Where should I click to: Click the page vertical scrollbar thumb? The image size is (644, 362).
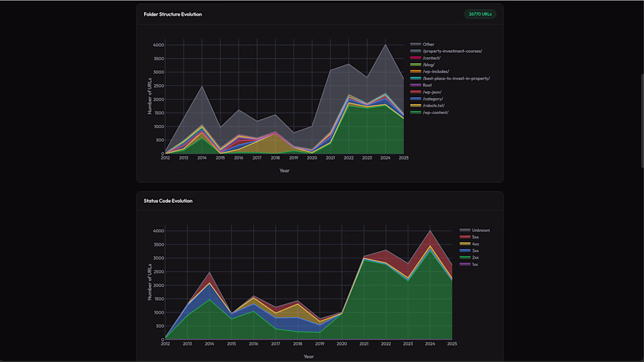(x=642, y=121)
